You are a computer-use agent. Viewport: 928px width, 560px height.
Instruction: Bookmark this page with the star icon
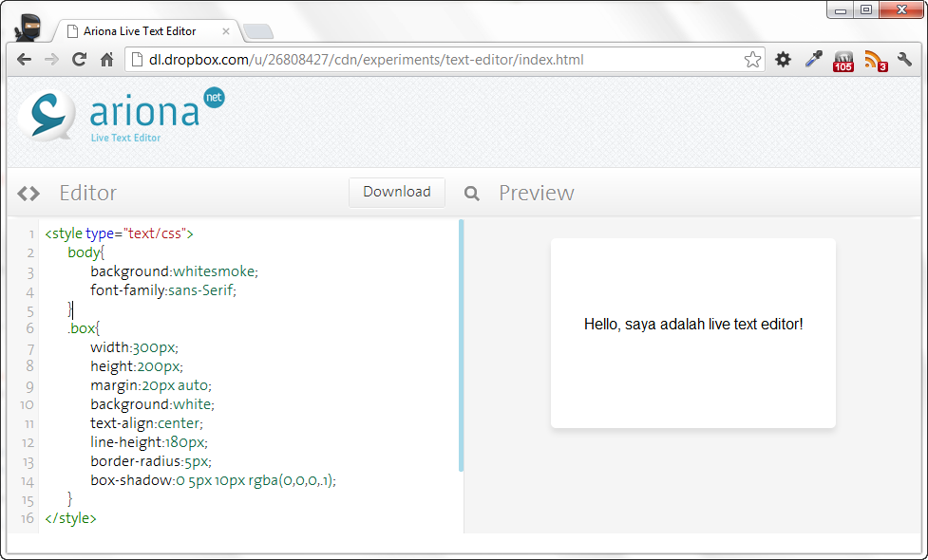pyautogui.click(x=752, y=60)
